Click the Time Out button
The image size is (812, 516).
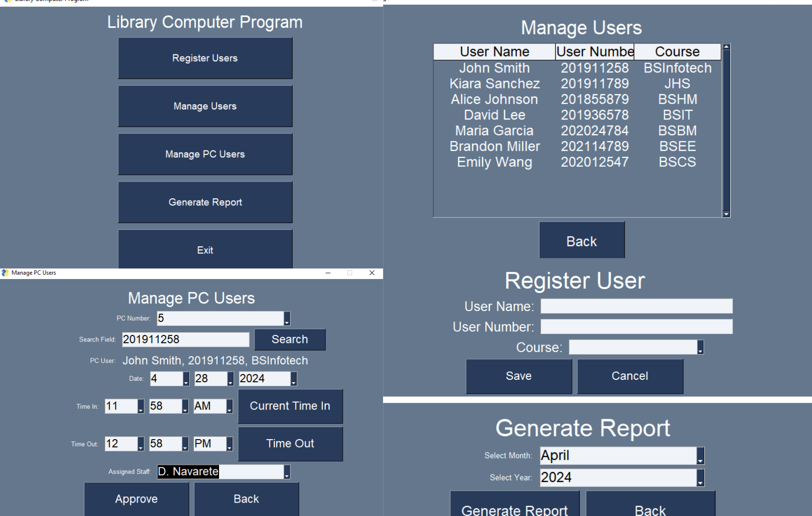click(290, 444)
